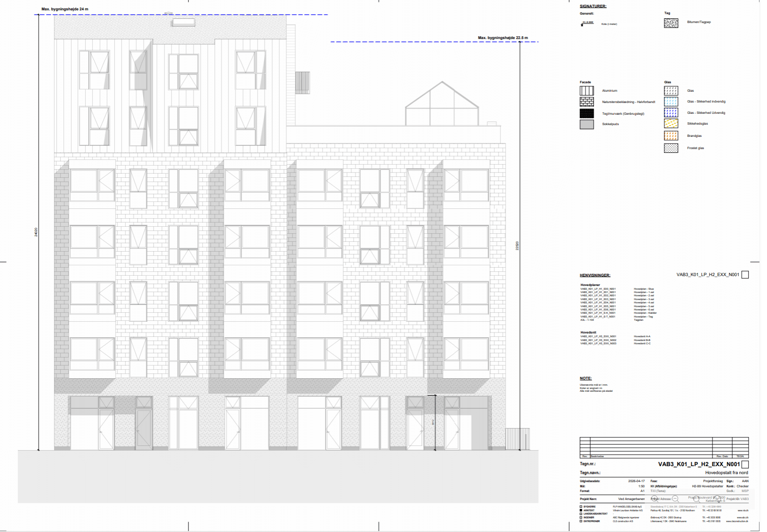Click the orange Brandglas swatch
Image resolution: width=767 pixels, height=532 pixels.
point(671,136)
